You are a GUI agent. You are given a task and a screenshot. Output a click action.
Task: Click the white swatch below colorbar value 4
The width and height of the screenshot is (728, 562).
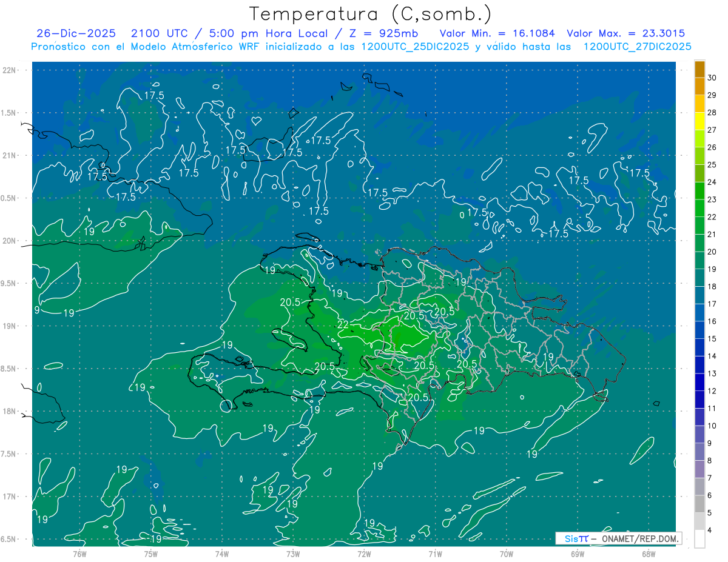[x=699, y=539]
